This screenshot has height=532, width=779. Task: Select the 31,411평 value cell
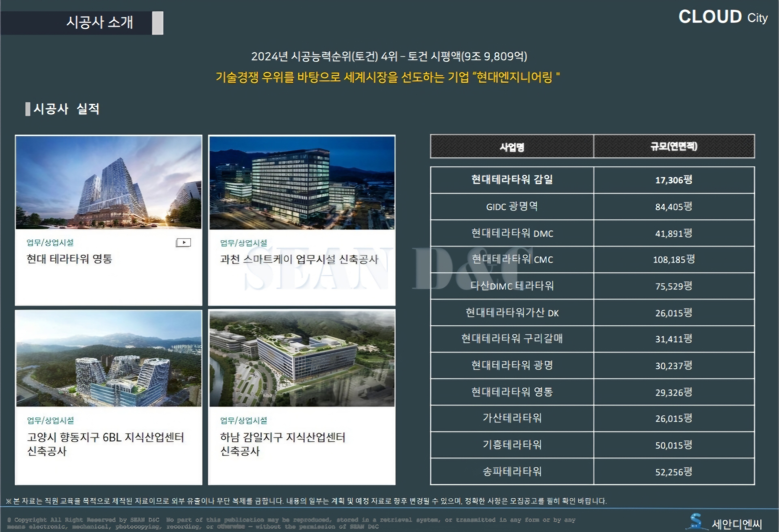[x=674, y=339]
